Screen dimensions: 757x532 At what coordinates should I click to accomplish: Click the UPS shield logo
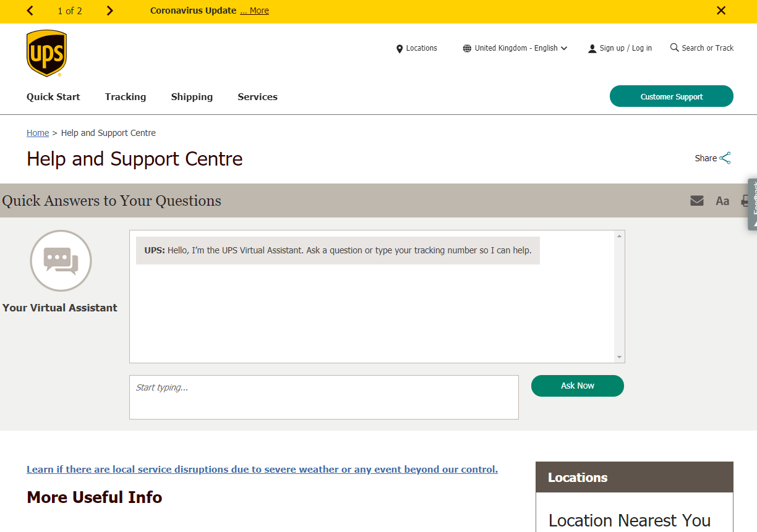[46, 53]
